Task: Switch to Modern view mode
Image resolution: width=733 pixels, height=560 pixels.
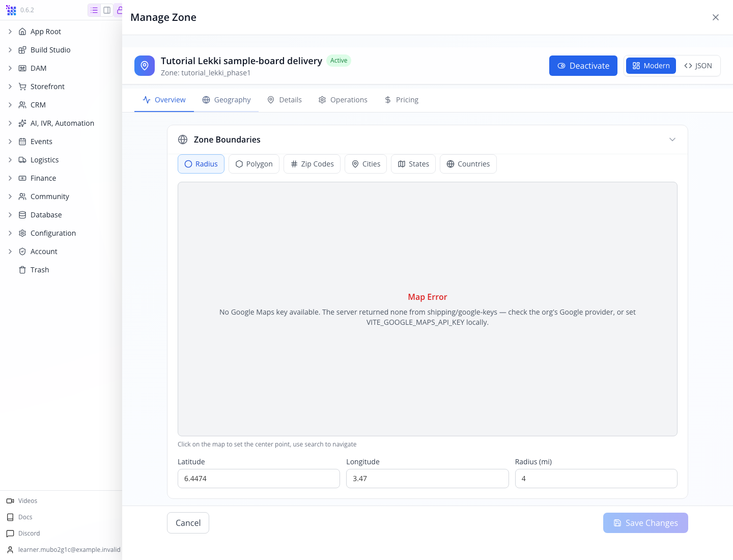Action: (651, 66)
